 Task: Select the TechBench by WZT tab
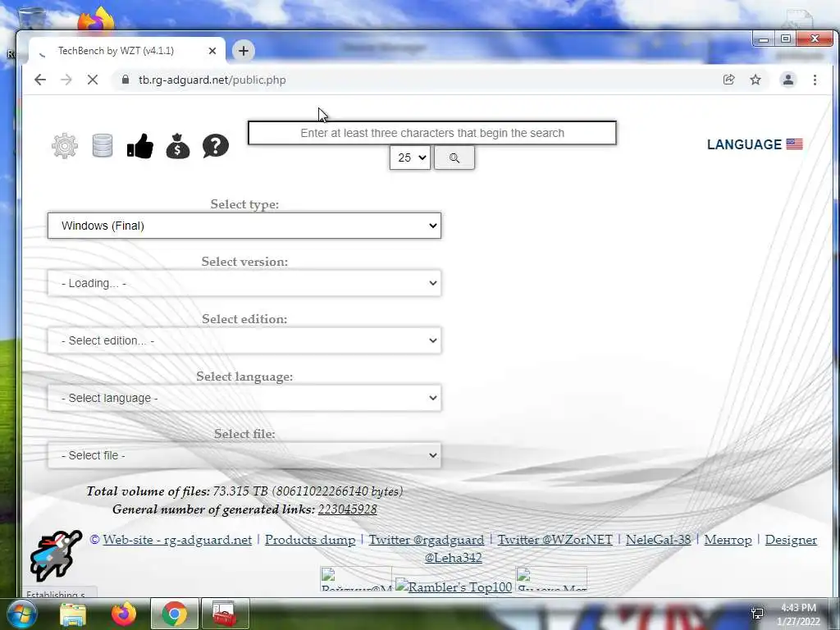click(x=127, y=51)
